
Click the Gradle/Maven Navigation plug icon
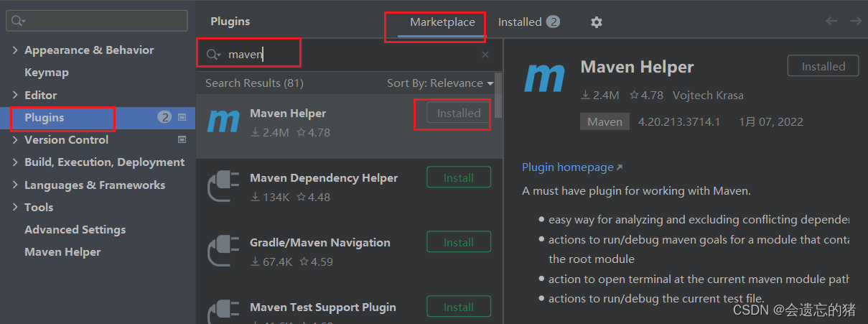(x=223, y=251)
